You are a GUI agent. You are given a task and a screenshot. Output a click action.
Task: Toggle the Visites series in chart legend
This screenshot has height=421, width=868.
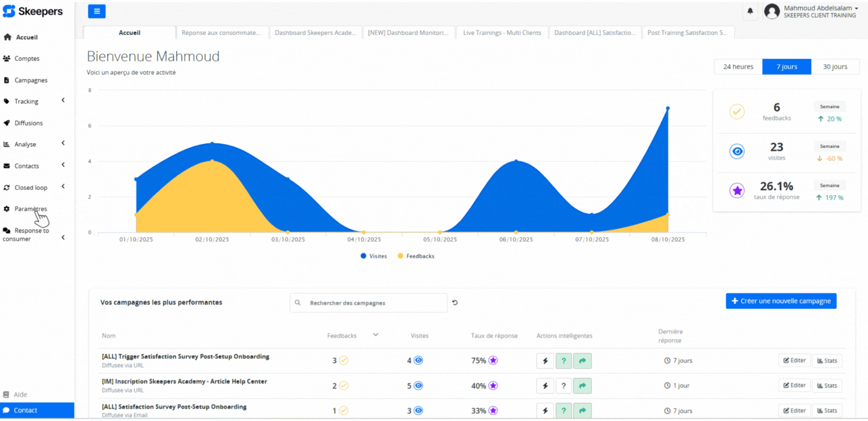[374, 256]
